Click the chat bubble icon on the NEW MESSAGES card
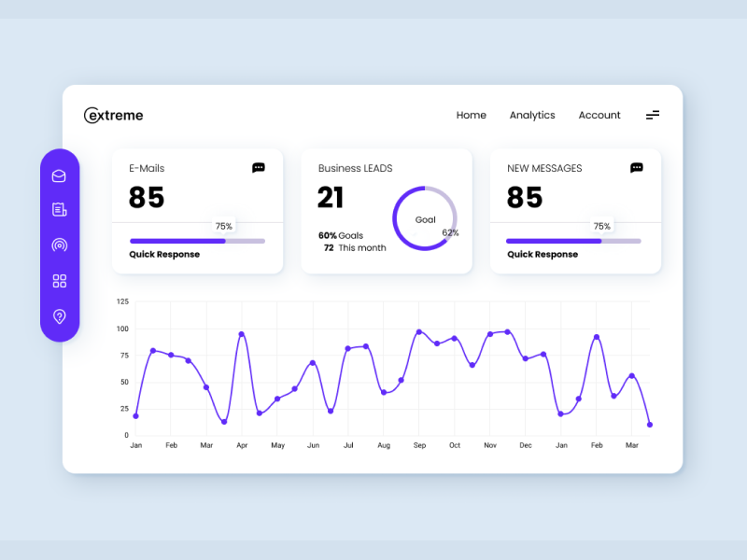Viewport: 747px width, 560px height. [x=637, y=168]
